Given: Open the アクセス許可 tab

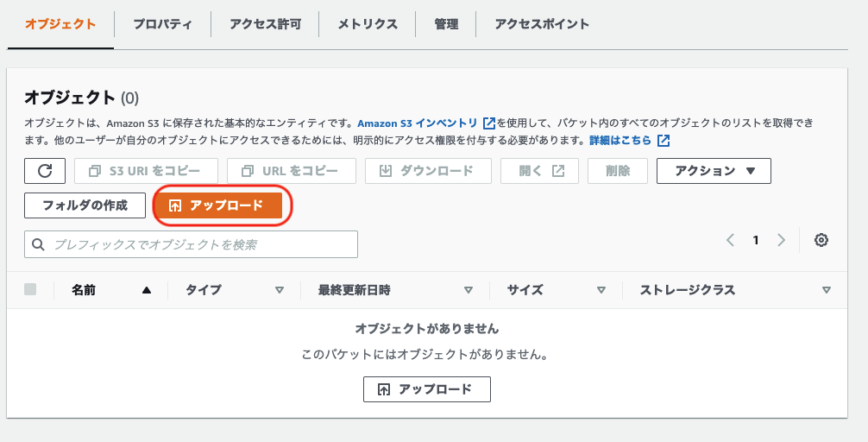Looking at the screenshot, I should pos(266,24).
